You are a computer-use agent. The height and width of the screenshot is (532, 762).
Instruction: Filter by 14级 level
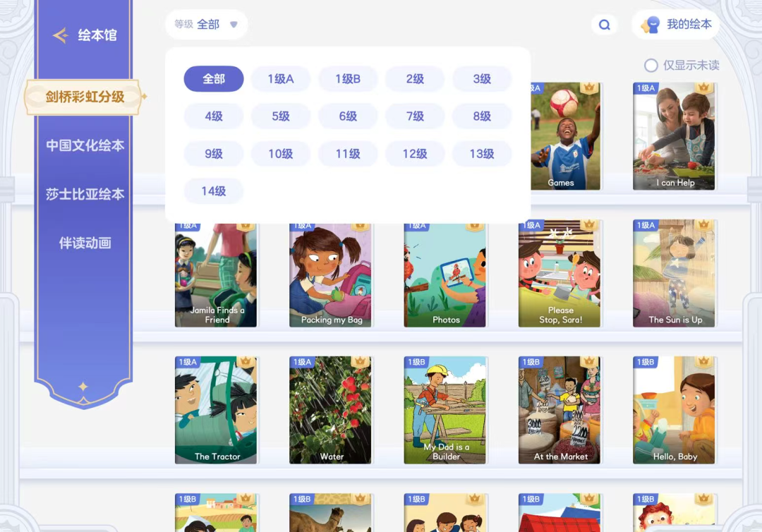pos(214,191)
